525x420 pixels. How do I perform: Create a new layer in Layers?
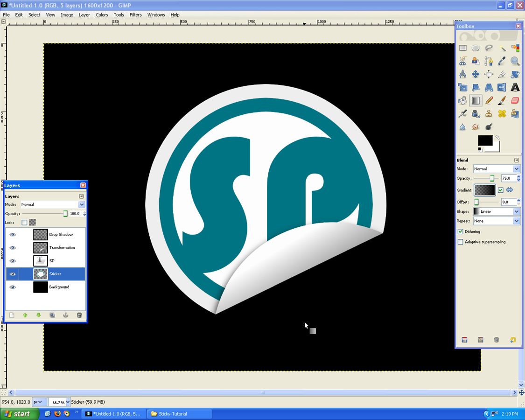tap(12, 315)
